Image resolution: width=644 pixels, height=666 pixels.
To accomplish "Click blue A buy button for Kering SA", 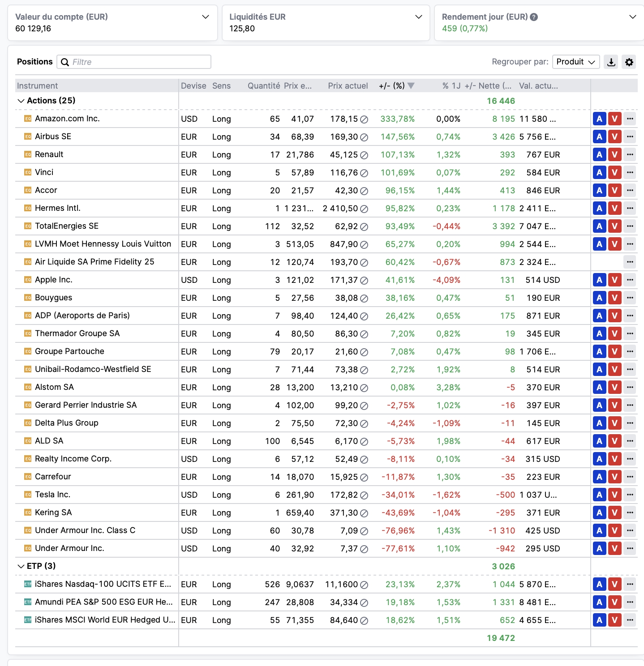I will pos(599,512).
